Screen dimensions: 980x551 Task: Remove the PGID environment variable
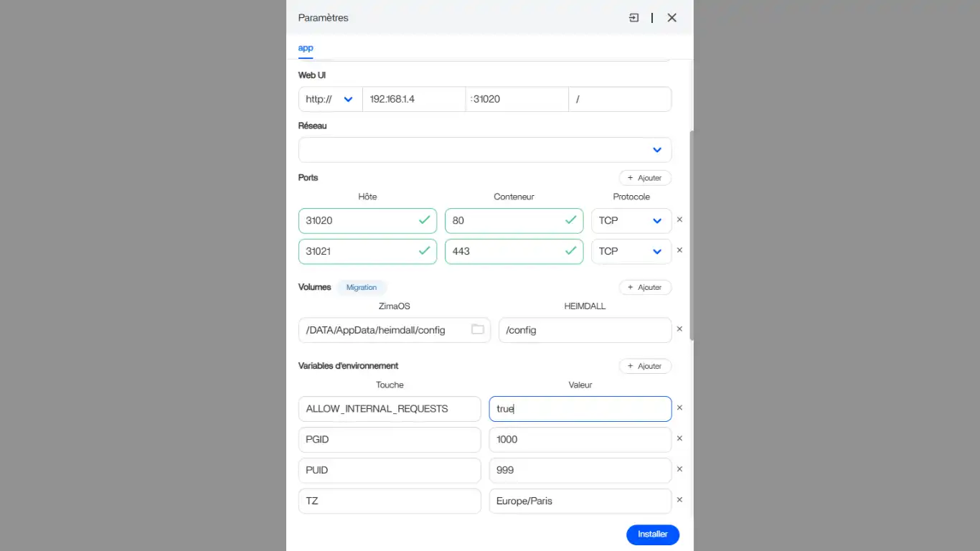pos(679,439)
